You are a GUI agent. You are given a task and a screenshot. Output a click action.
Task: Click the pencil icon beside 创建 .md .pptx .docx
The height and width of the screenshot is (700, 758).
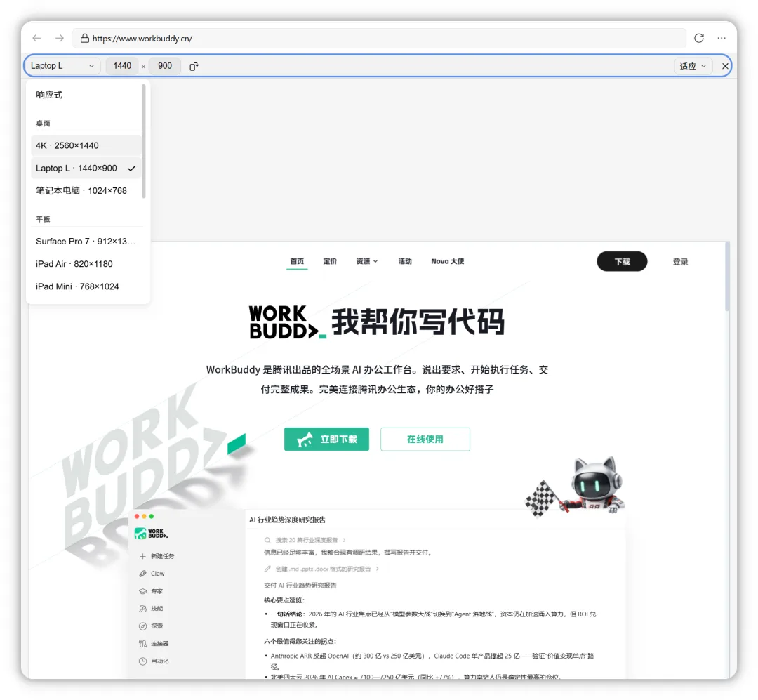(267, 569)
